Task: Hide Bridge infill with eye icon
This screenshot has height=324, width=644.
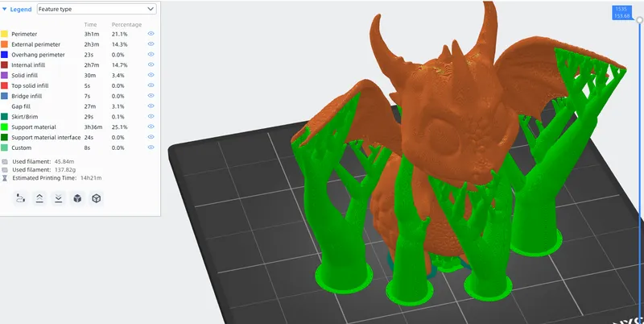Action: coord(151,95)
